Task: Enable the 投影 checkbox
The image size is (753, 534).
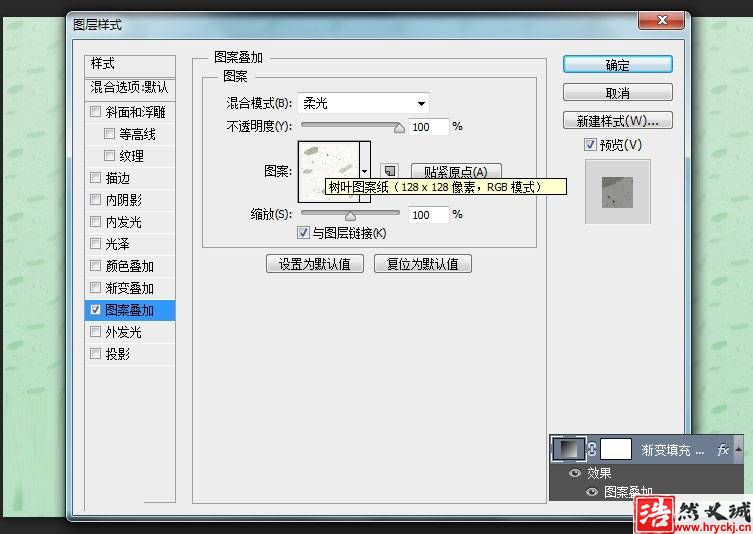Action: (96, 354)
